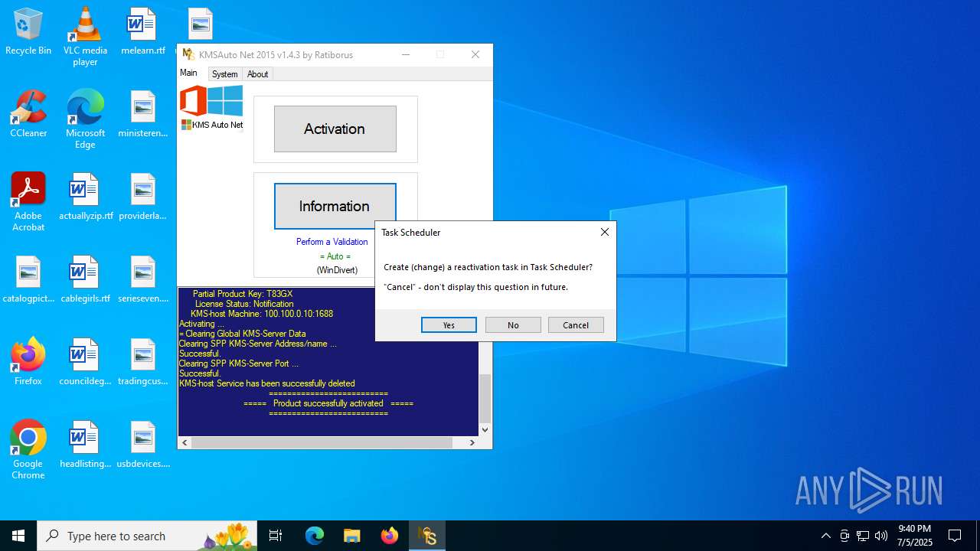Click the volume tray icon
Viewport: 980px width, 551px height.
pyautogui.click(x=881, y=536)
